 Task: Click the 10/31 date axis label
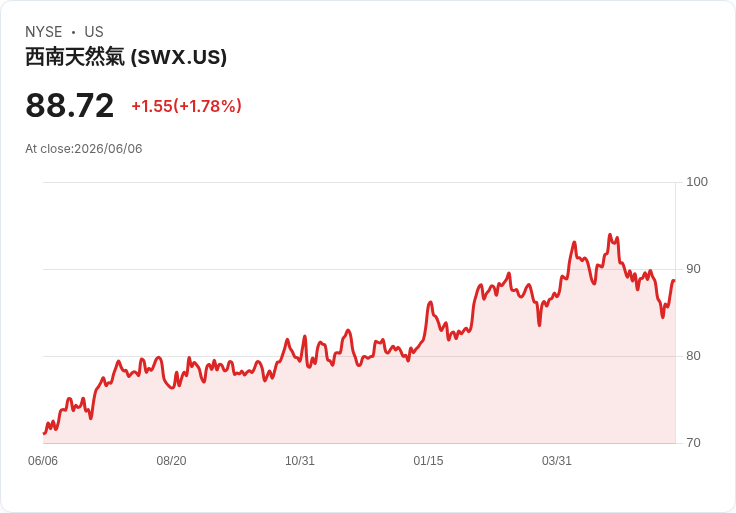300,460
